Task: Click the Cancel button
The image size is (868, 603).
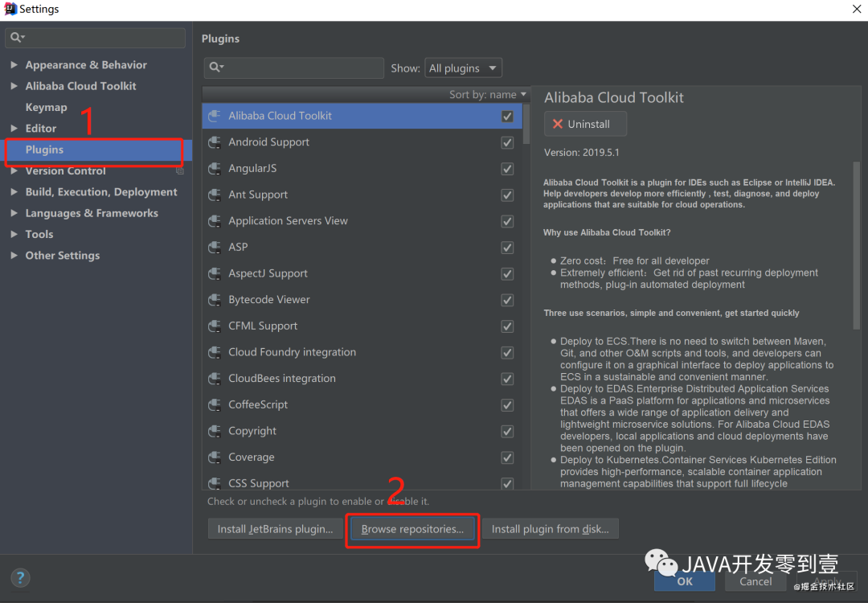Action: [755, 581]
